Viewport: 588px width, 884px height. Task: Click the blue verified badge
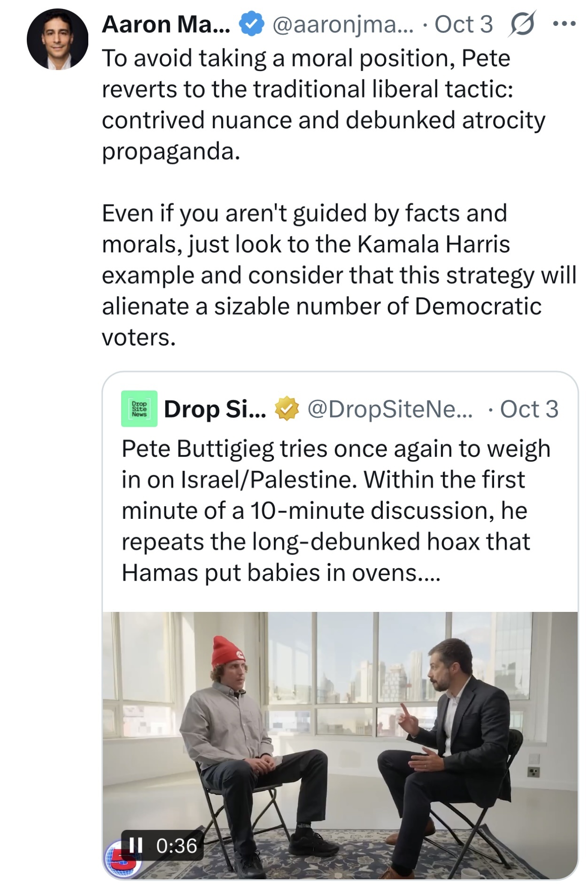tap(252, 24)
